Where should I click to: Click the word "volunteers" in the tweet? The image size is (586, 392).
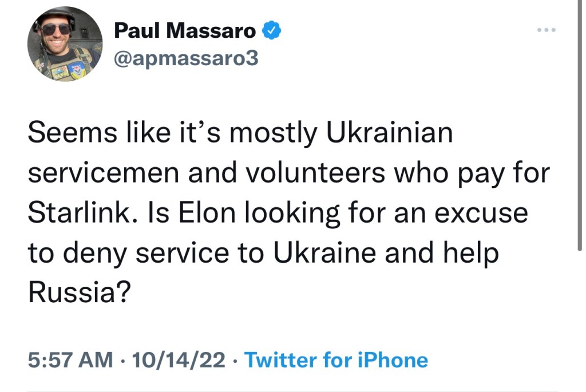point(301,173)
